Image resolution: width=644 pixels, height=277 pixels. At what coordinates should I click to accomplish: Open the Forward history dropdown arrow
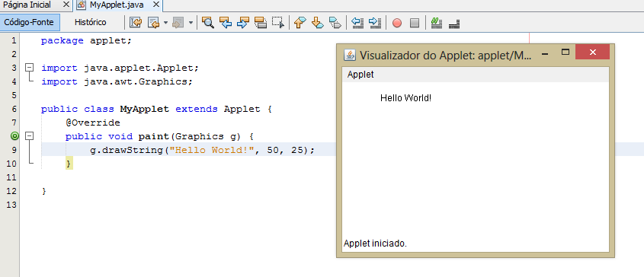[191, 23]
